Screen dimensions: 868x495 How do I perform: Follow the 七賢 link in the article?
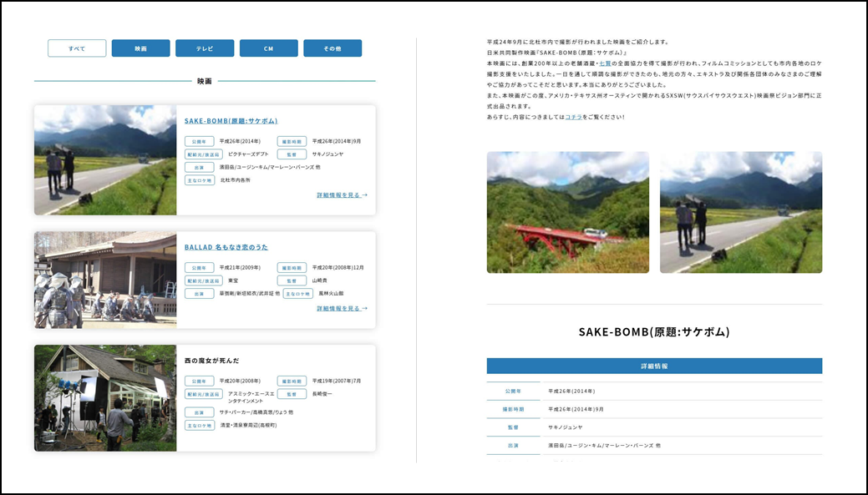click(x=605, y=63)
